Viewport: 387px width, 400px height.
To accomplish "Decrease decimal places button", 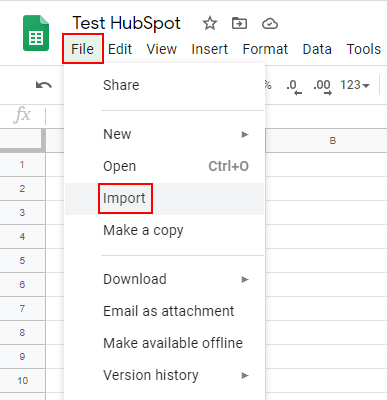I will click(x=294, y=86).
